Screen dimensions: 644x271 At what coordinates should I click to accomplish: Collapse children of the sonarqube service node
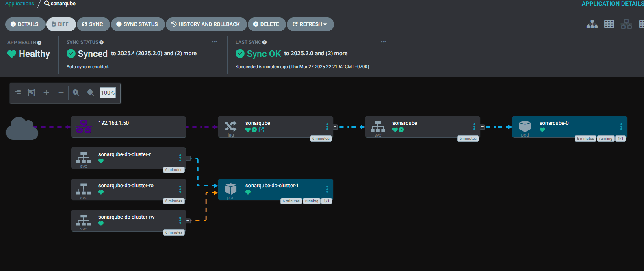[482, 127]
